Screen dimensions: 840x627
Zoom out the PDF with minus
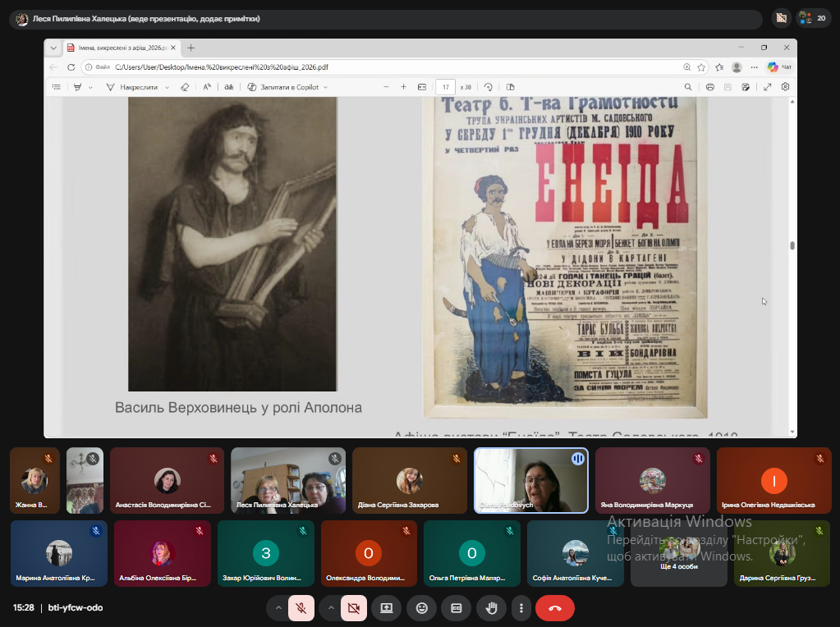point(386,87)
